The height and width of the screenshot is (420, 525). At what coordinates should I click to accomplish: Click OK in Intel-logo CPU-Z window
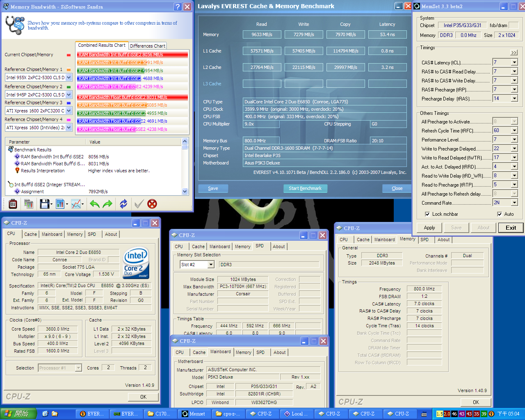pyautogui.click(x=143, y=397)
